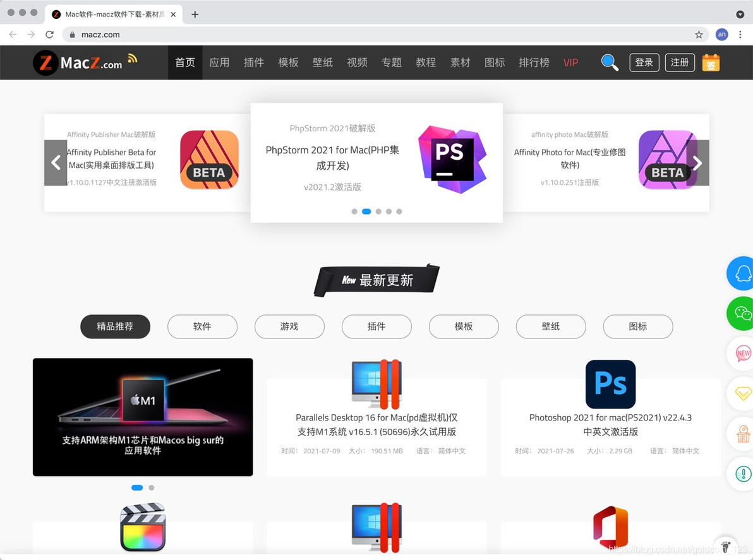Open the 教程 nav item
Viewport: 753px width, 560px height.
coord(426,63)
